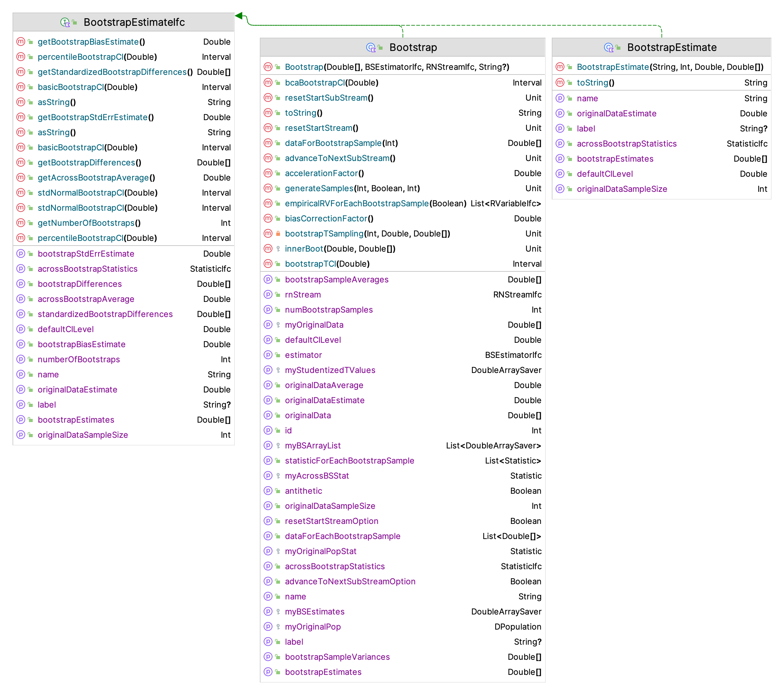
Task: Select the resetStartStreamOption property
Action: [331, 521]
